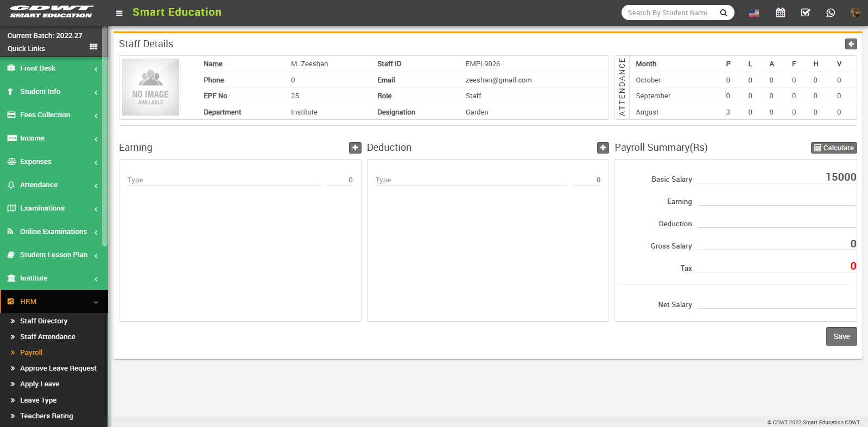Click the Gross Salary field
The height and width of the screenshot is (427, 868).
click(777, 244)
